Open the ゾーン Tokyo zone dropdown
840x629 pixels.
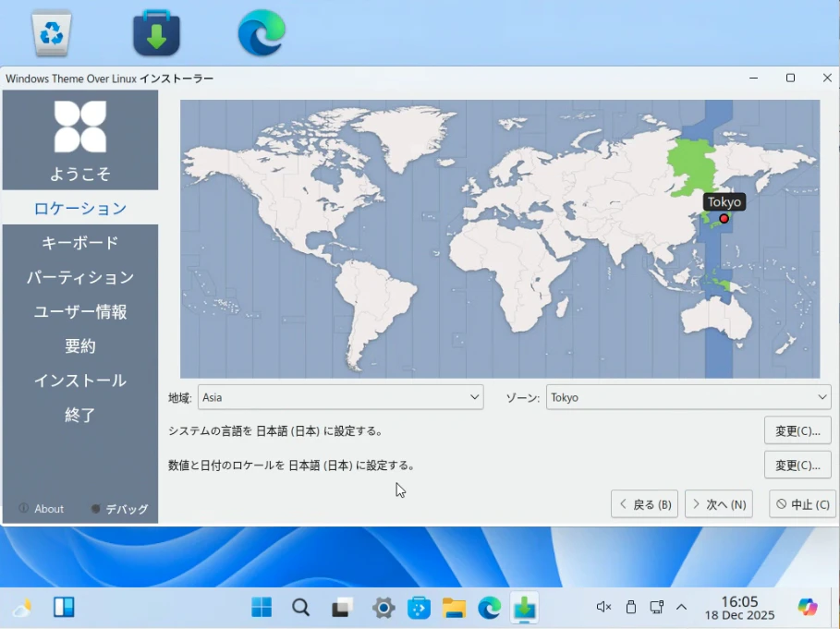688,397
